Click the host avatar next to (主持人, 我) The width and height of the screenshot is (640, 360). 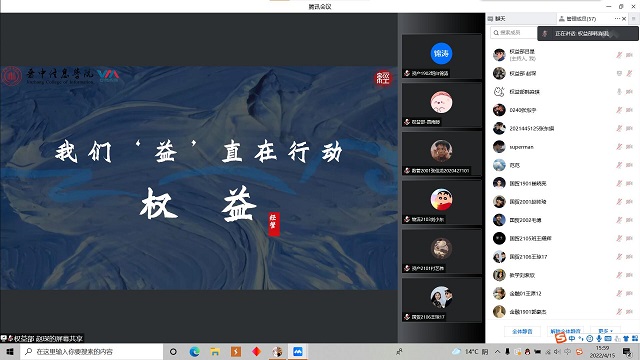[x=499, y=55]
